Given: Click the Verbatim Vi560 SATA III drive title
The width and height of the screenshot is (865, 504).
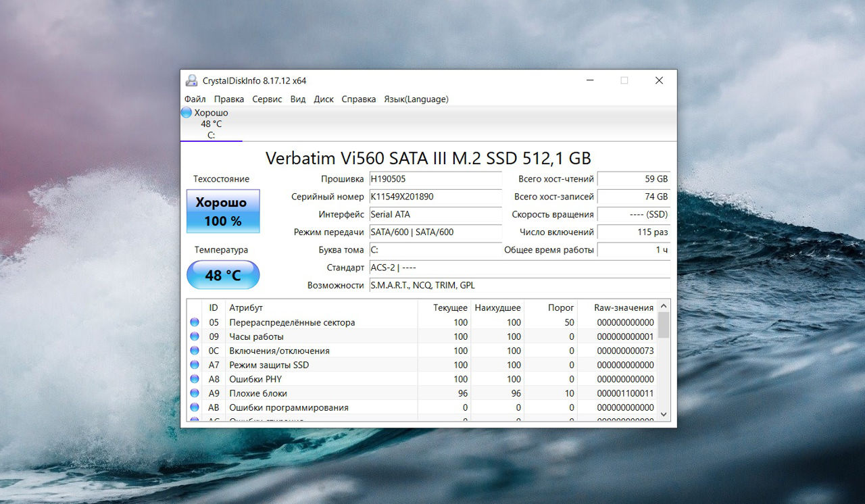Looking at the screenshot, I should tap(428, 158).
